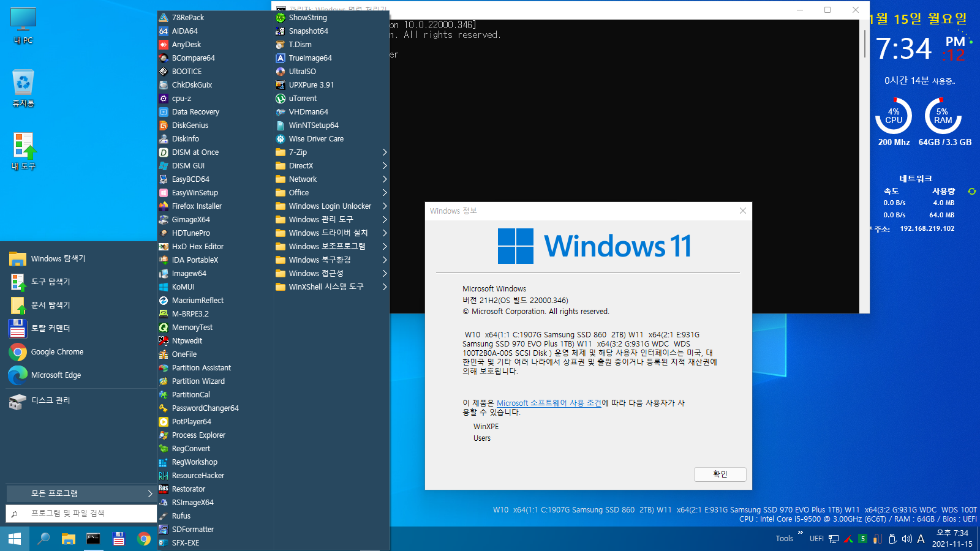Open Chrome from the taskbar
The image size is (980, 551).
(x=144, y=539)
